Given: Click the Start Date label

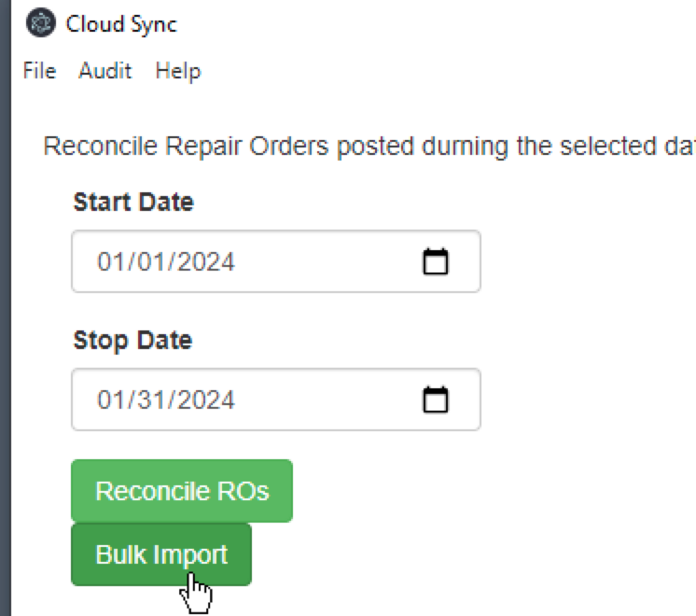Looking at the screenshot, I should [x=133, y=203].
